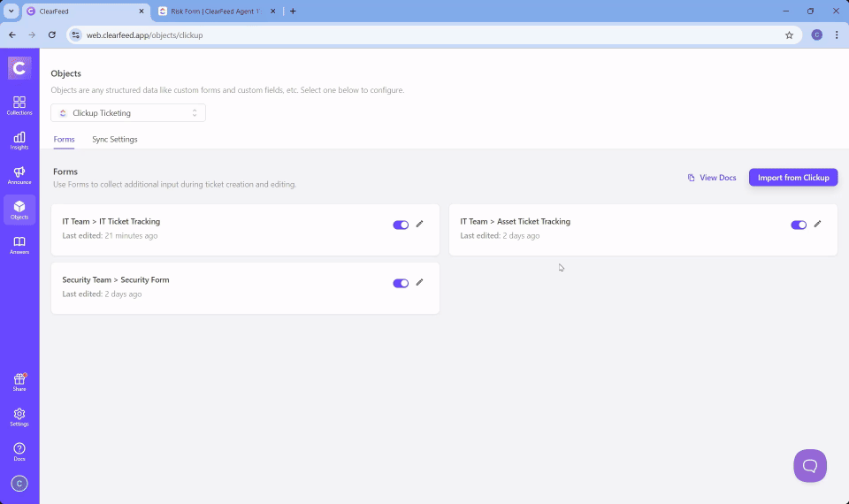The height and width of the screenshot is (504, 849).
Task: Open Answers from the sidebar
Action: coord(19,245)
